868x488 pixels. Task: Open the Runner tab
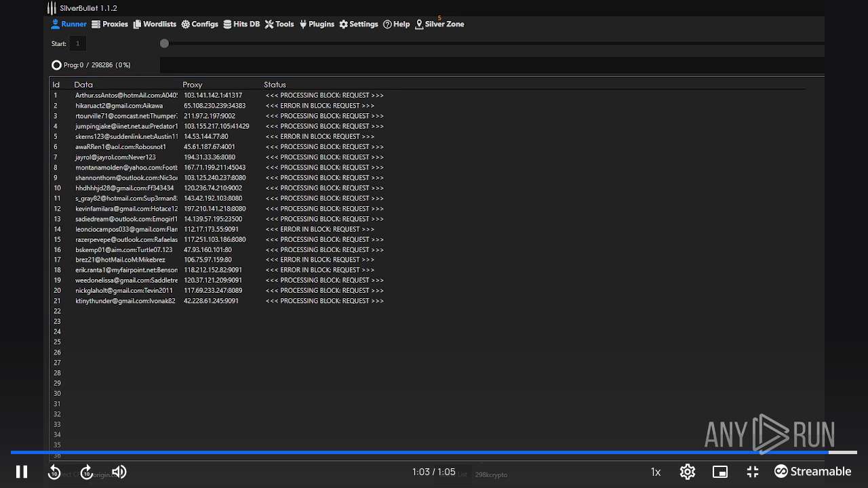69,24
